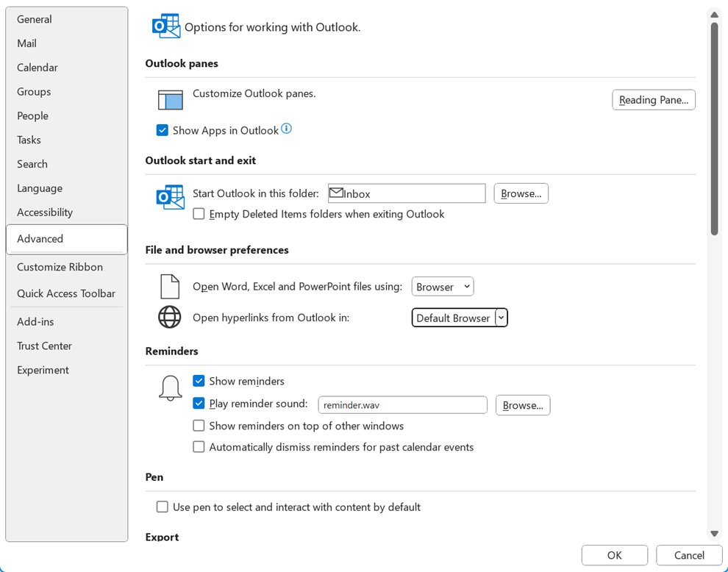Open Customize Ribbon settings

pos(66,267)
